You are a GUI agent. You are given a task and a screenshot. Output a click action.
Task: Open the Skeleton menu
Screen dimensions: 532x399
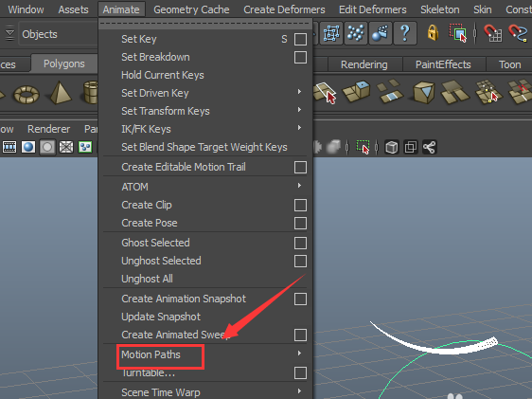point(440,9)
